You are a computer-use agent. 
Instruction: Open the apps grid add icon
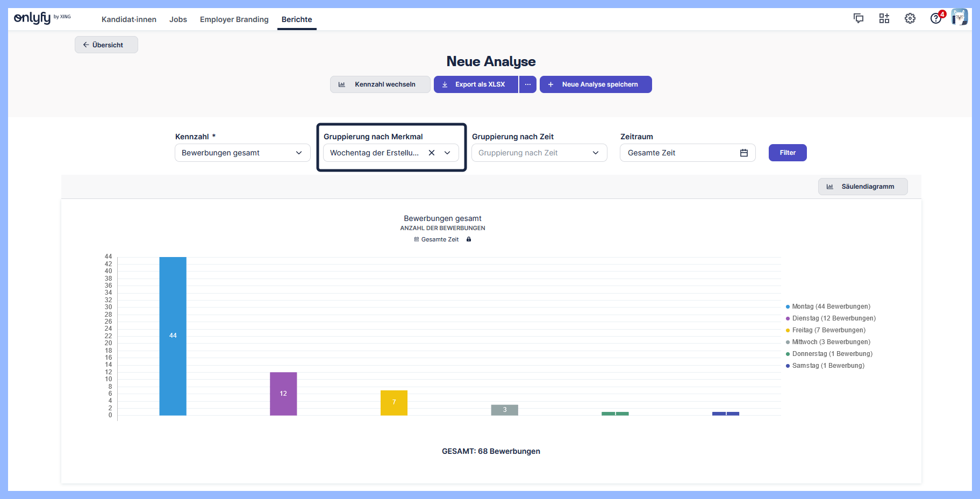[884, 18]
